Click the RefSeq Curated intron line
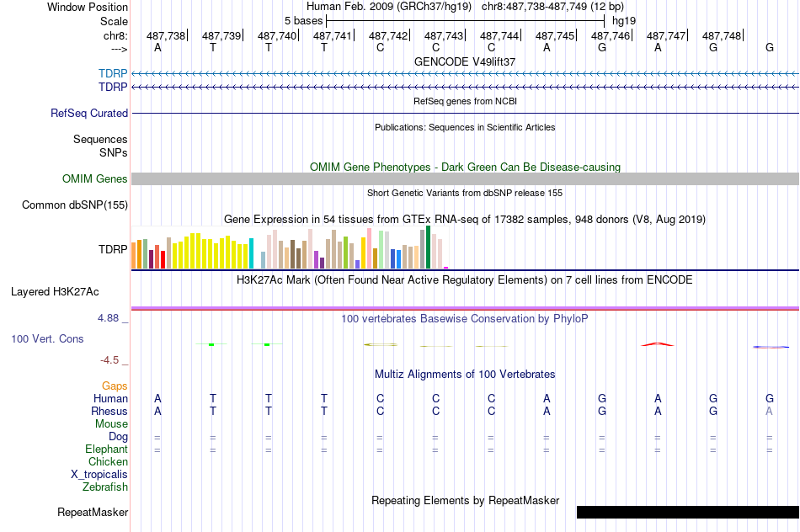800x532 pixels. [x=466, y=114]
